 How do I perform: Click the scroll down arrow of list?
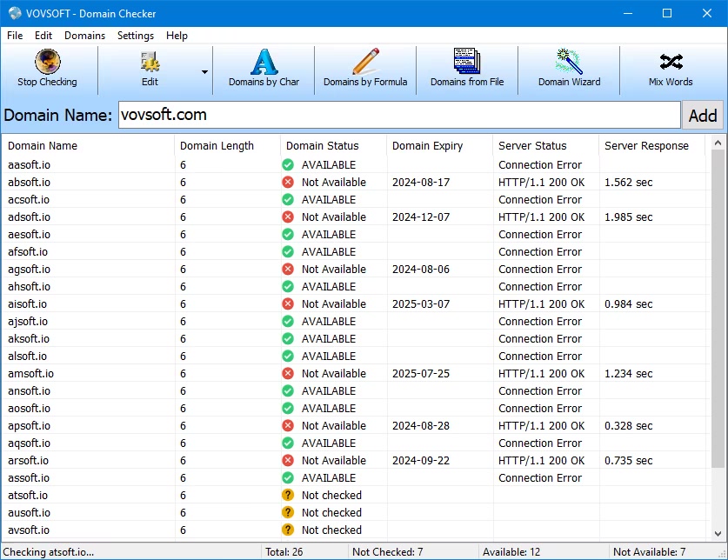tap(718, 533)
